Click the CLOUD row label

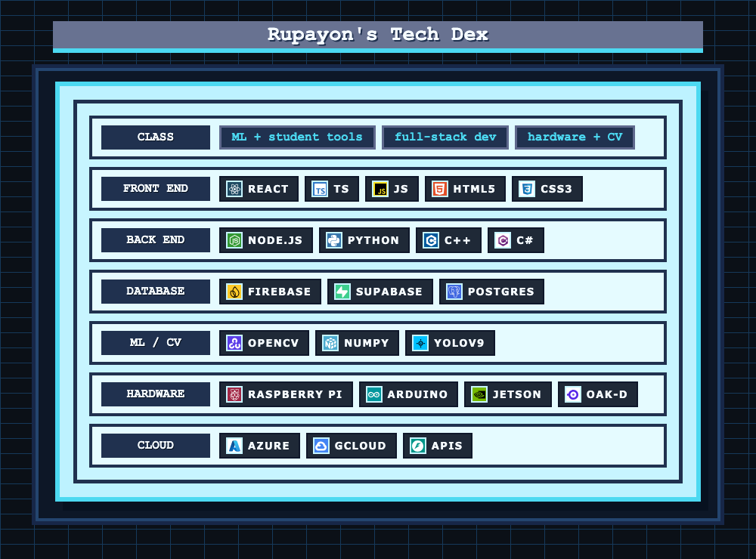(x=156, y=446)
